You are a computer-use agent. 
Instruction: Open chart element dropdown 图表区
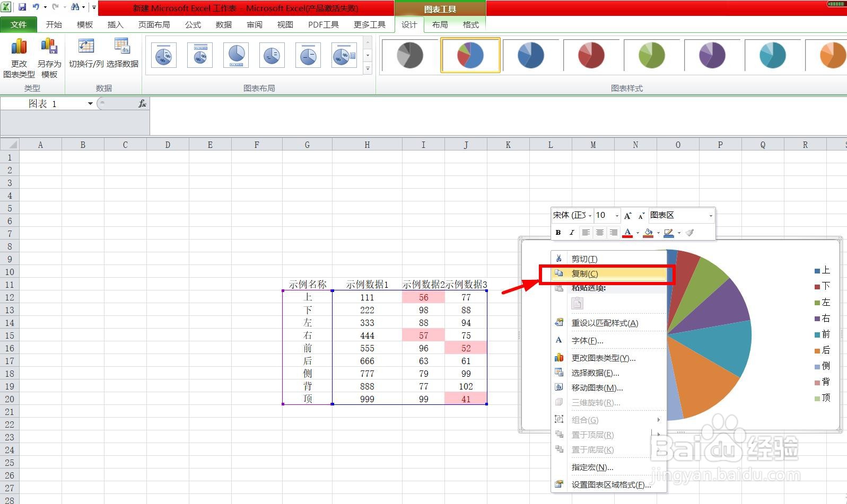click(x=711, y=215)
